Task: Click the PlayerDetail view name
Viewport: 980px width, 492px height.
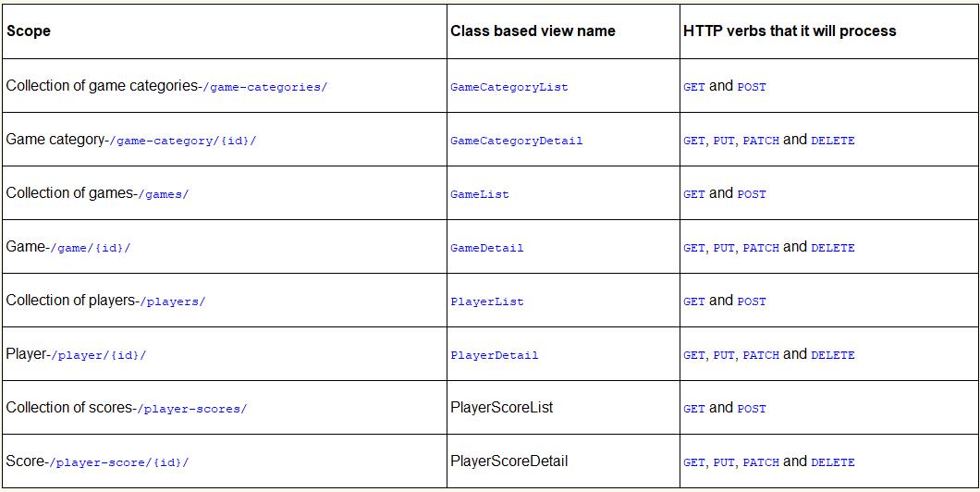Action: point(495,355)
